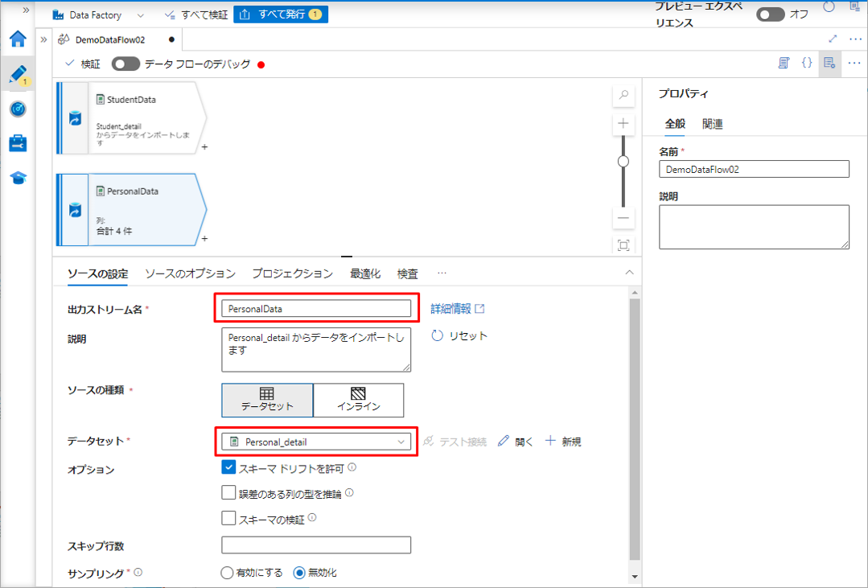
Task: Uncheck スキーマ ドリフトを許可 checkbox
Action: point(228,467)
